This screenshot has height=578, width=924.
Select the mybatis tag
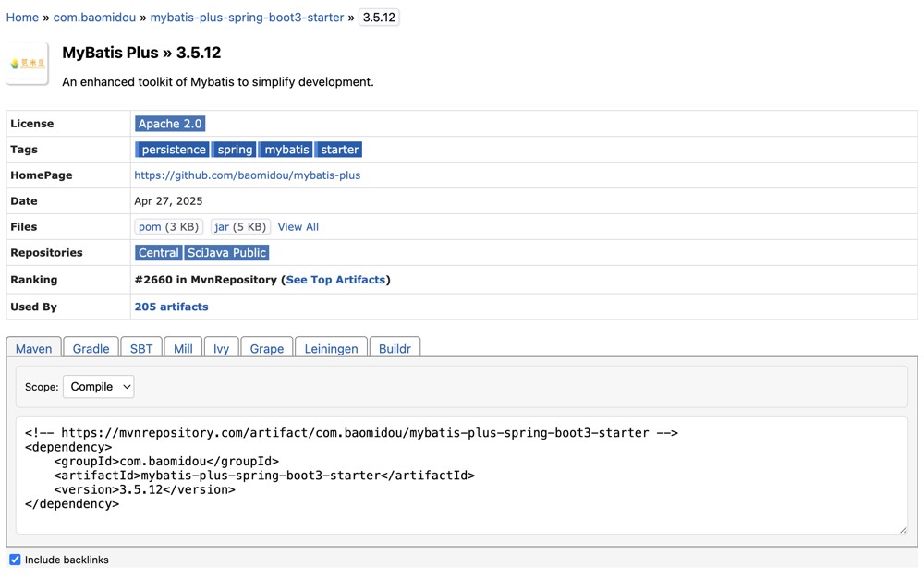[x=286, y=150]
